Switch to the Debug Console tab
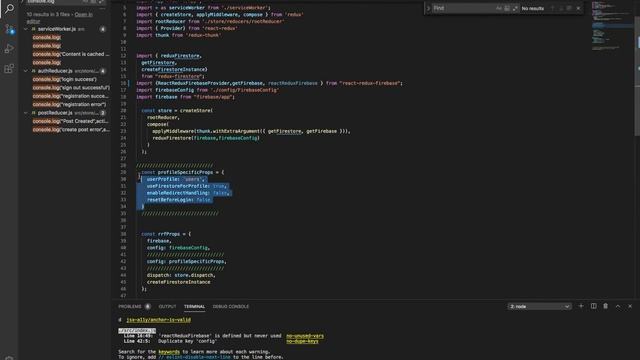Screen dimensions: 640x360 [x=231, y=307]
